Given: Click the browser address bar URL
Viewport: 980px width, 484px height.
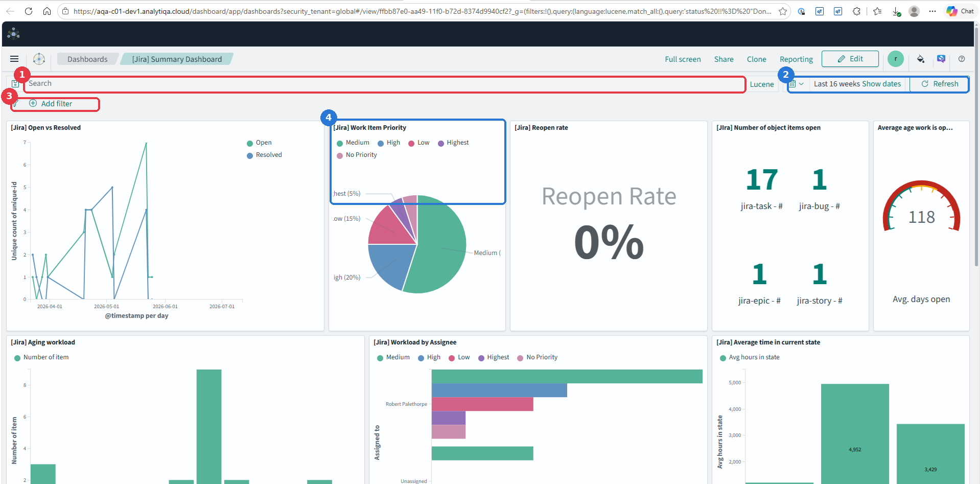Looking at the screenshot, I should [x=422, y=11].
